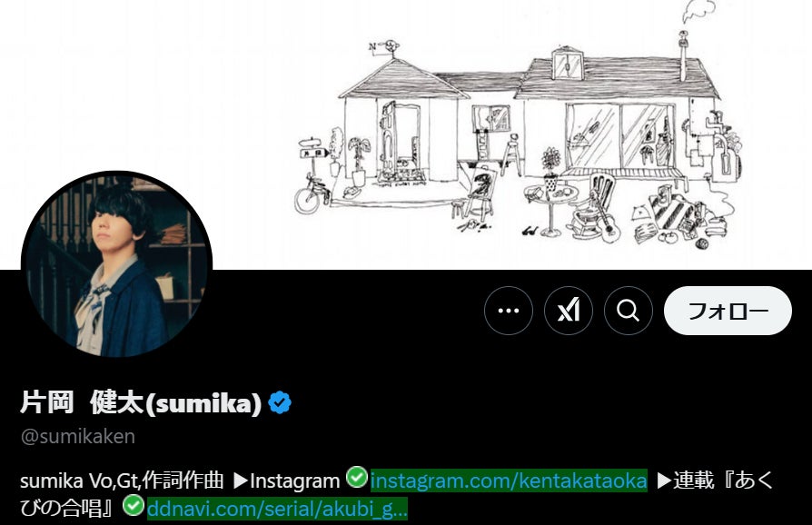Click the chimney smoke in the banner

tap(698, 12)
